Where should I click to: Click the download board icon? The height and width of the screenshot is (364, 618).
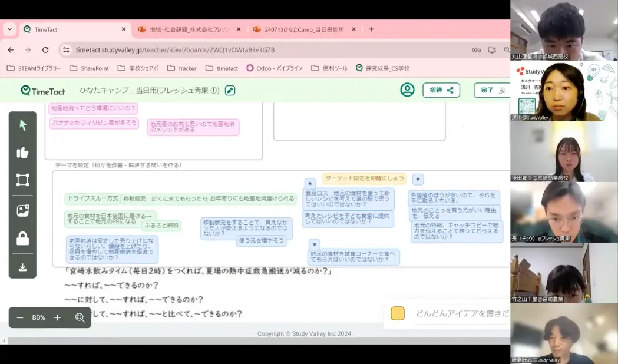point(23,267)
